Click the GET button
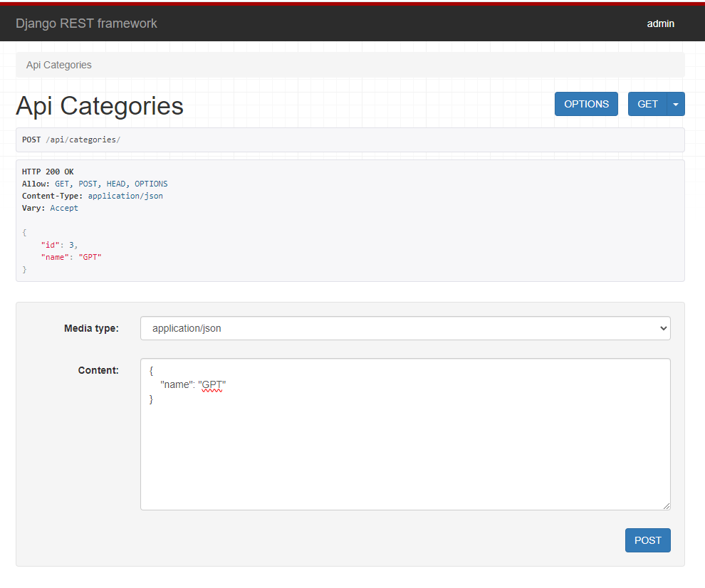This screenshot has height=588, width=705. [647, 104]
